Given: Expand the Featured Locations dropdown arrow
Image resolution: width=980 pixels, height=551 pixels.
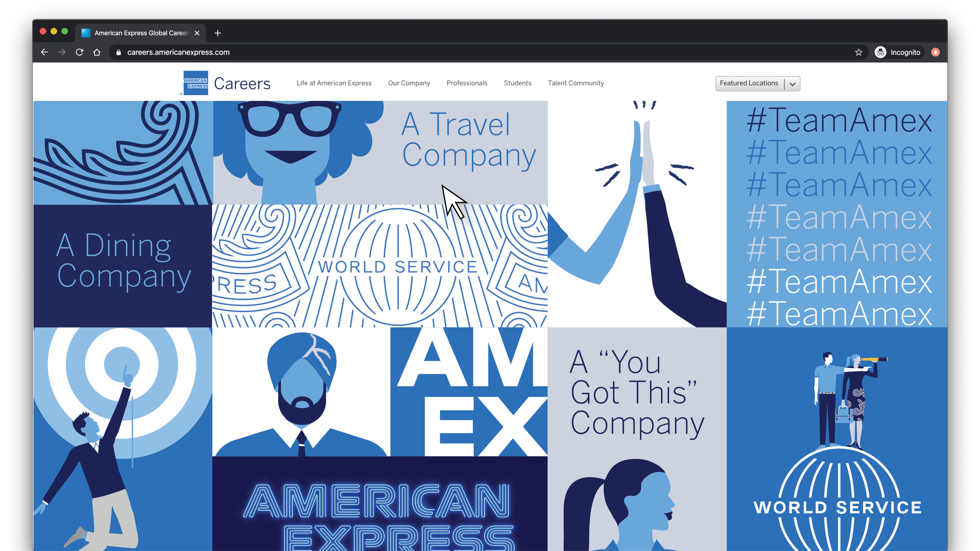Looking at the screenshot, I should tap(792, 83).
